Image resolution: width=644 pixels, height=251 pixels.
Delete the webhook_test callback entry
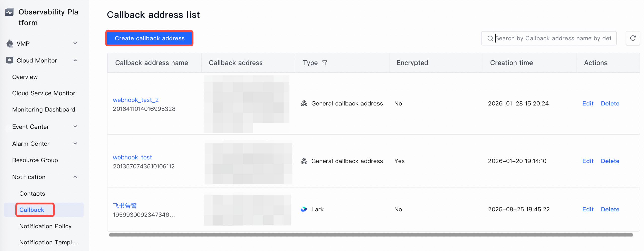[610, 161]
